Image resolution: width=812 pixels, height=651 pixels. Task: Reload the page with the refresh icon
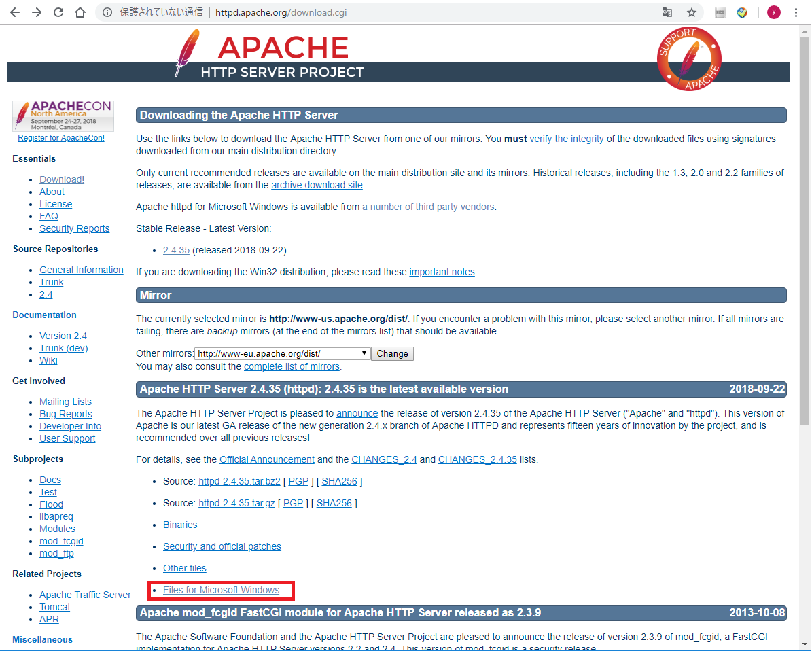58,12
